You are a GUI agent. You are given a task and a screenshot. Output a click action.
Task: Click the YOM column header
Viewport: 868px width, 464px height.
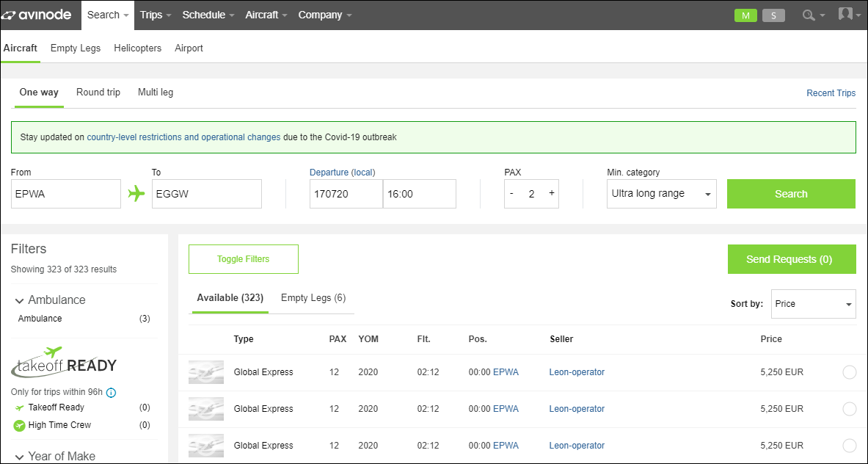click(x=368, y=339)
